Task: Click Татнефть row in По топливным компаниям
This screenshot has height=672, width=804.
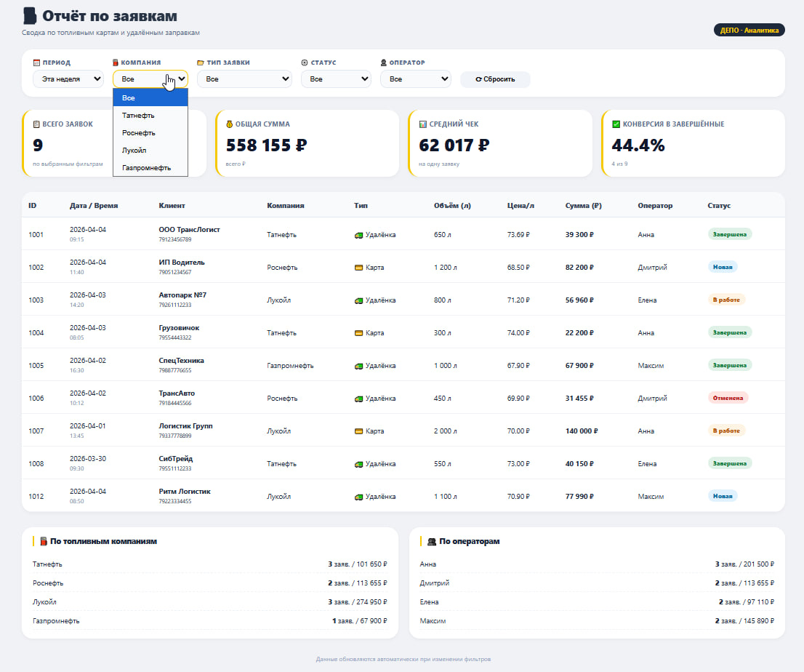Action: tap(209, 564)
